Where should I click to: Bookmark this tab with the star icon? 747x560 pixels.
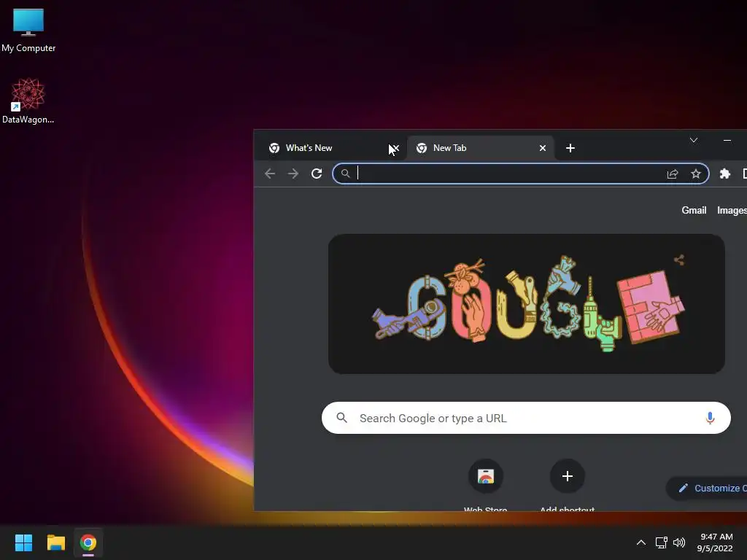click(x=695, y=174)
